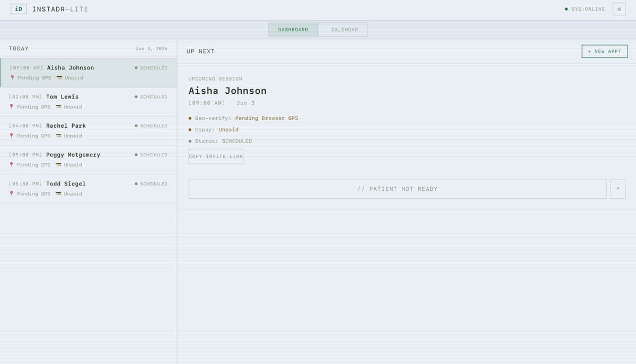Image resolution: width=636 pixels, height=364 pixels.
Task: Click the green SYS:ONLINE status dot
Action: 566,9
